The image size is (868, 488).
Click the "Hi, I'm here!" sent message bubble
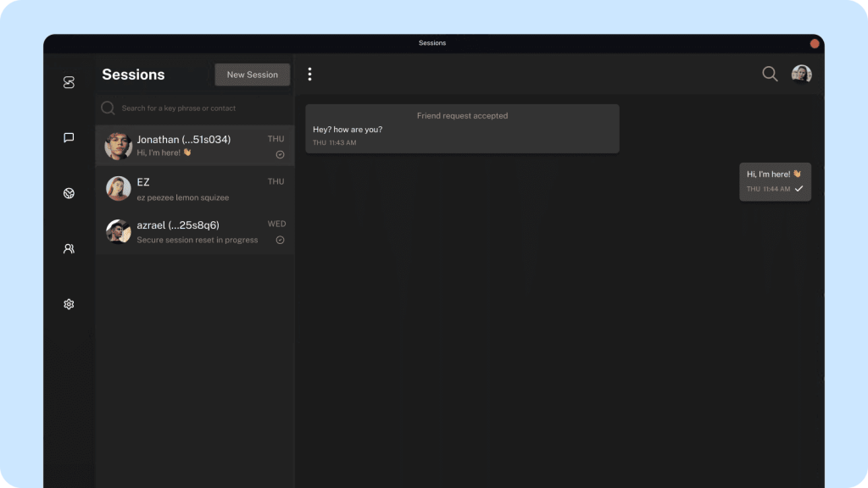pyautogui.click(x=775, y=181)
